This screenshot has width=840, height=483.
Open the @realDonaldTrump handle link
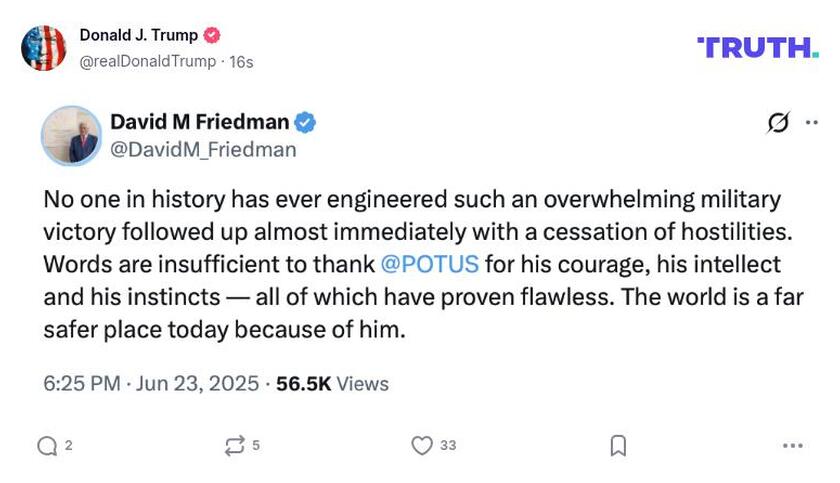coord(147,61)
